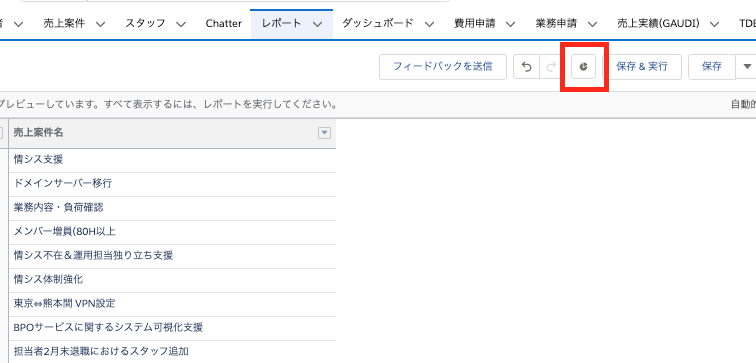Select the ドメインサーバー移行 row
The height and width of the screenshot is (363, 756).
[x=172, y=184]
